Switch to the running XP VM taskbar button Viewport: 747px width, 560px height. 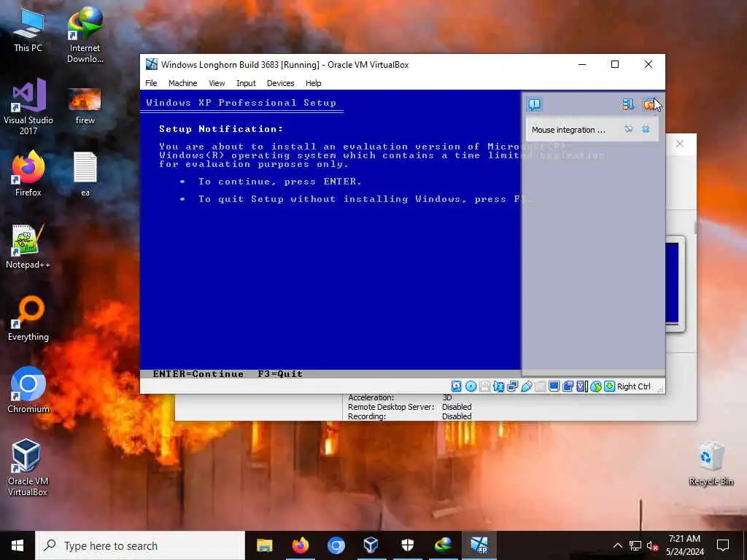479,545
